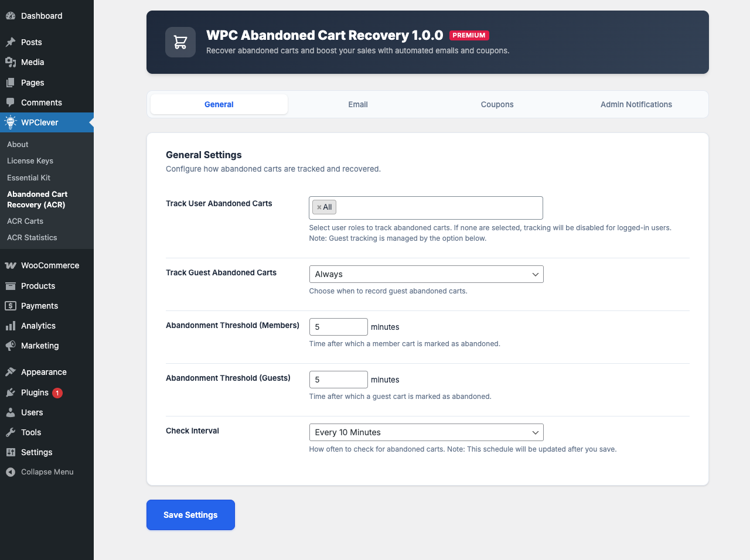The width and height of the screenshot is (750, 560).
Task: Open the ACR Statistics submenu link
Action: click(32, 238)
